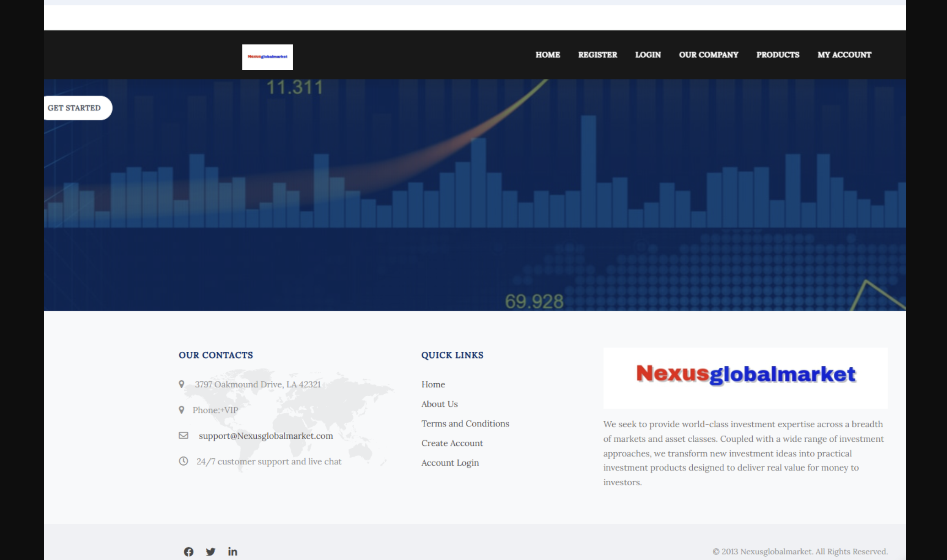This screenshot has width=947, height=560.
Task: Click the Twitter bird icon
Action: click(x=211, y=551)
